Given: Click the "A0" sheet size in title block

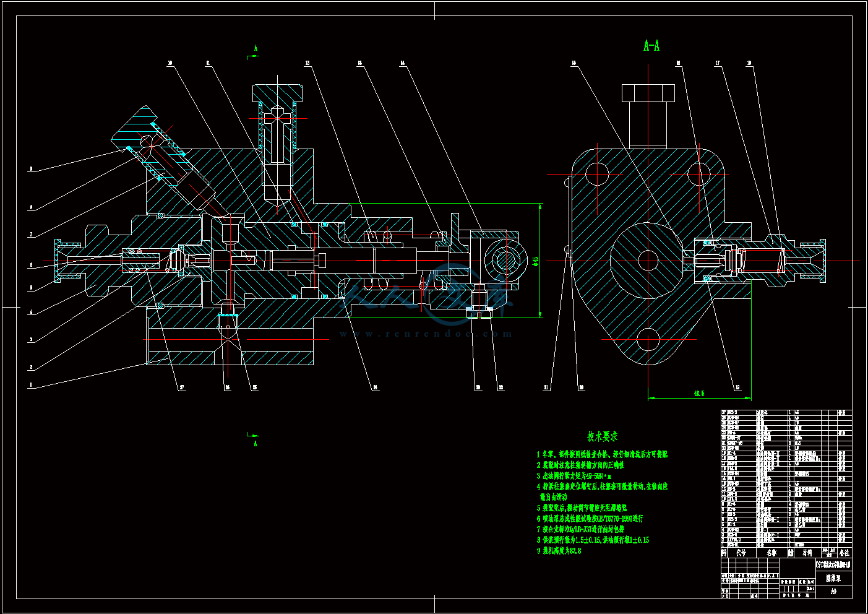Looking at the screenshot, I should tap(833, 592).
